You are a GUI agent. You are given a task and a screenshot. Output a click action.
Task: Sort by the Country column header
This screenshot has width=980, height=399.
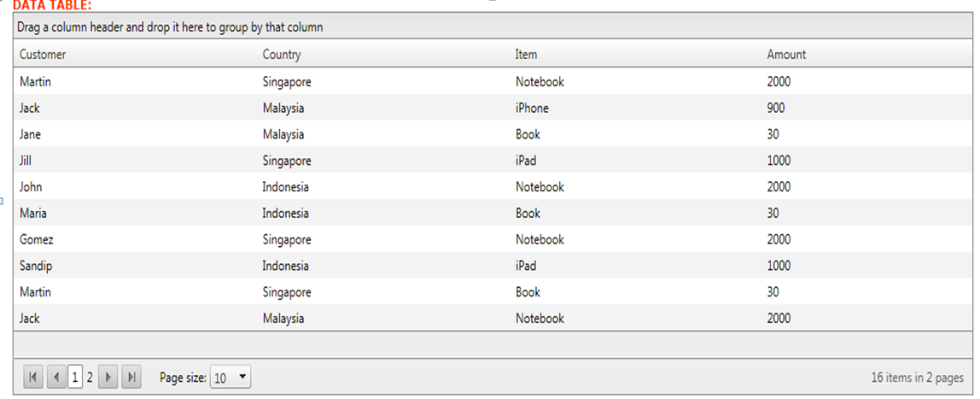pos(282,55)
